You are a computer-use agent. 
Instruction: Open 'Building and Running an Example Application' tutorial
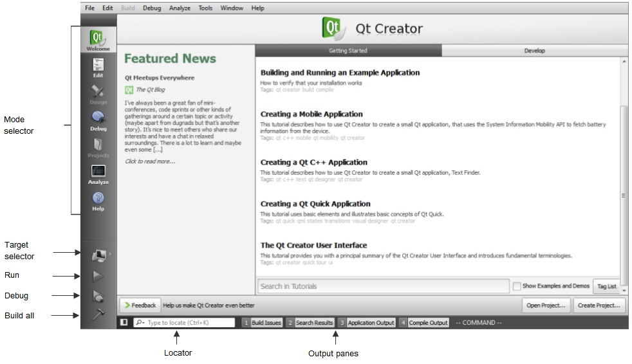pyautogui.click(x=340, y=73)
